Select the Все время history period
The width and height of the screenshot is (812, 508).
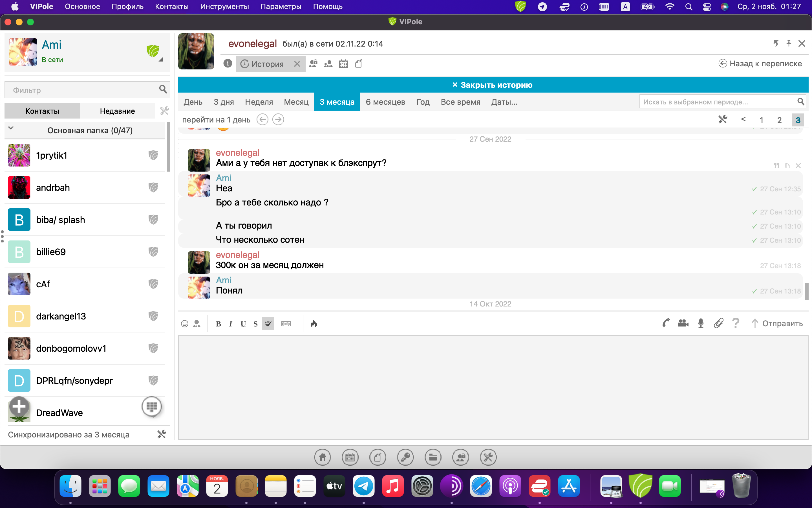[x=460, y=102]
